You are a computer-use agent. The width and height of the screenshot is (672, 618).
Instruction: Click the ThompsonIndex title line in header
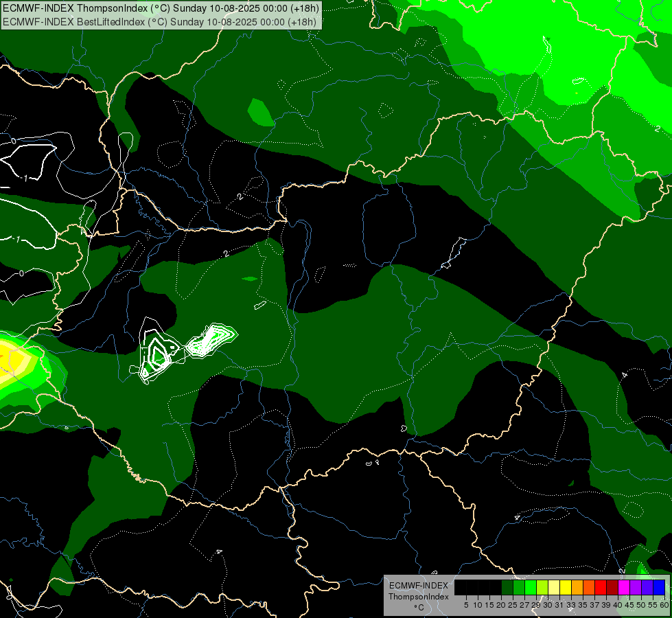161,8
